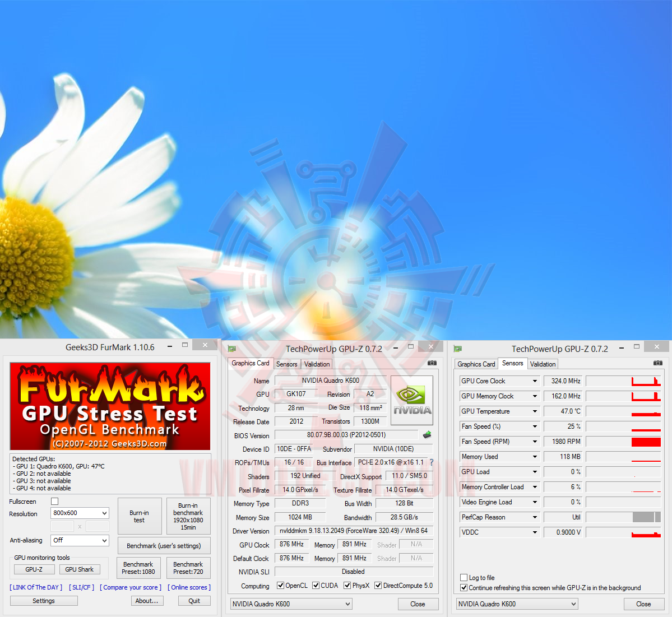Click the NVIDIA logo in GPU-Z

[412, 400]
